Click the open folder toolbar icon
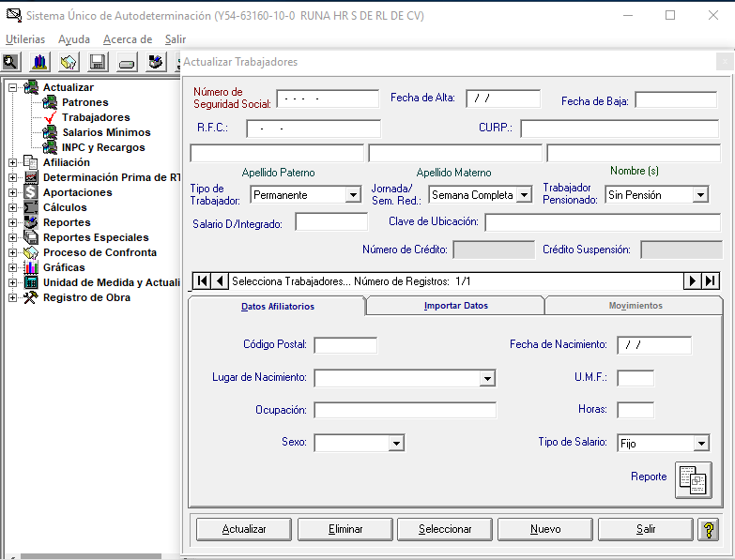735x560 pixels. (x=69, y=62)
